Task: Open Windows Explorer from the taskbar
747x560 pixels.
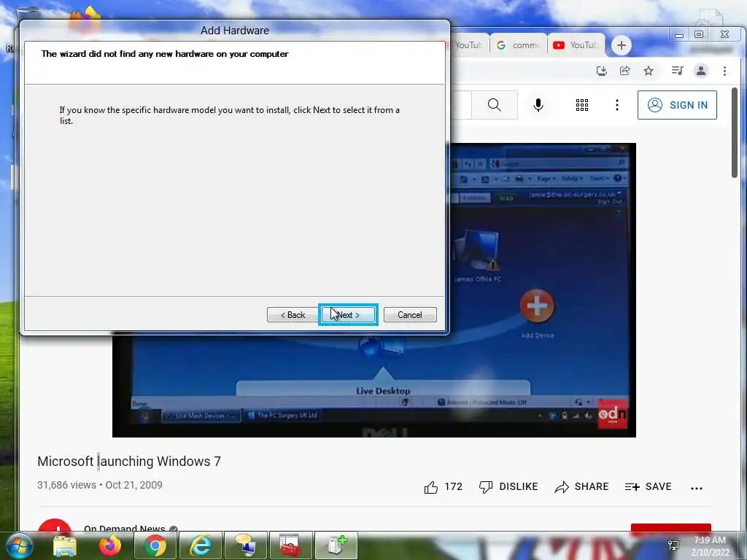Action: pos(65,545)
